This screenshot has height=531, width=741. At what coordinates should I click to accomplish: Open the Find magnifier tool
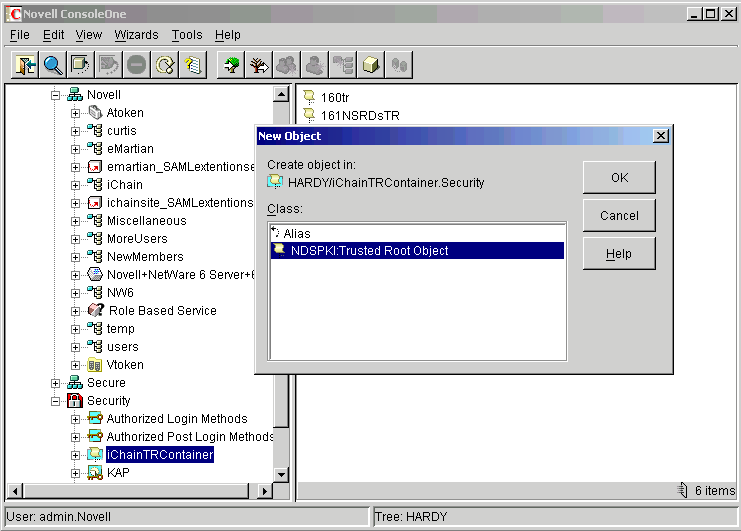coord(53,65)
